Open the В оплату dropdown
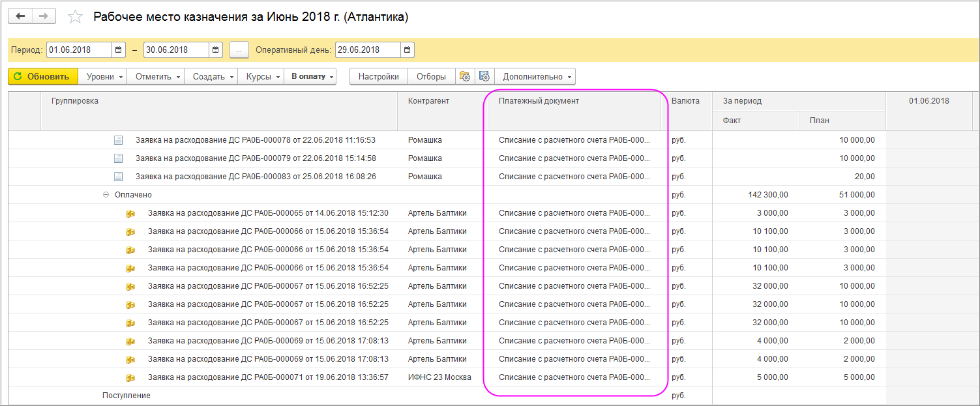The image size is (980, 406). 310,76
